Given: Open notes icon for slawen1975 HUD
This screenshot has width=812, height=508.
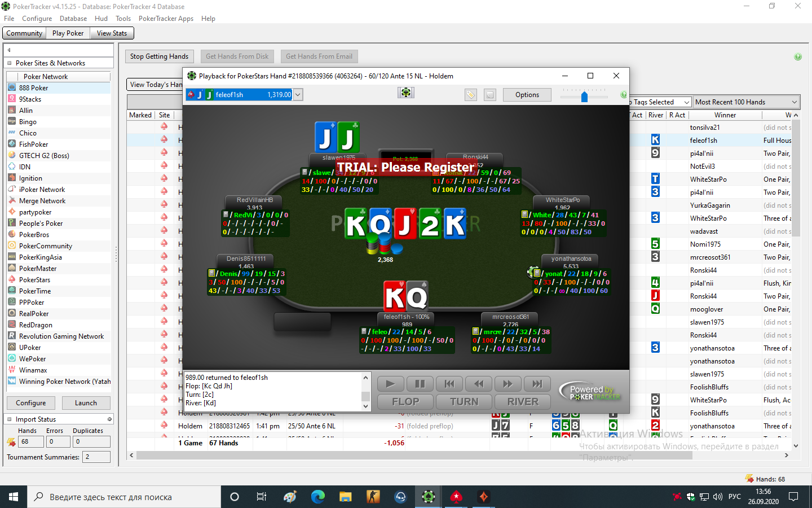Looking at the screenshot, I should [304, 172].
